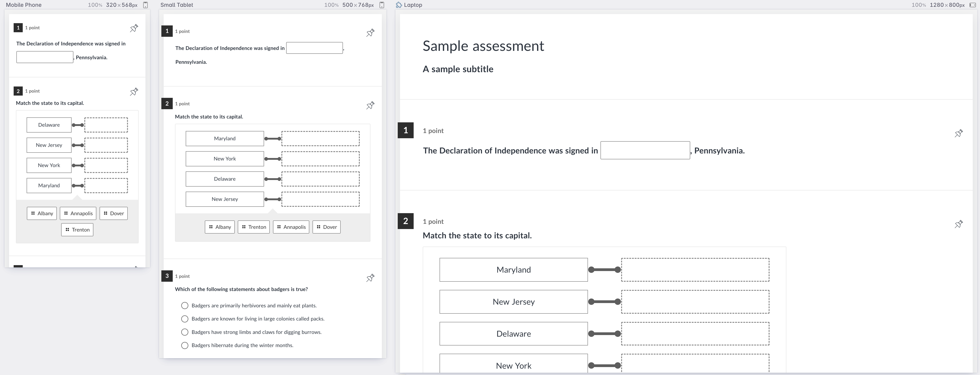Click the Albany chip in the Small Tablet preview
Viewport: 980px width, 375px height.
tap(220, 227)
